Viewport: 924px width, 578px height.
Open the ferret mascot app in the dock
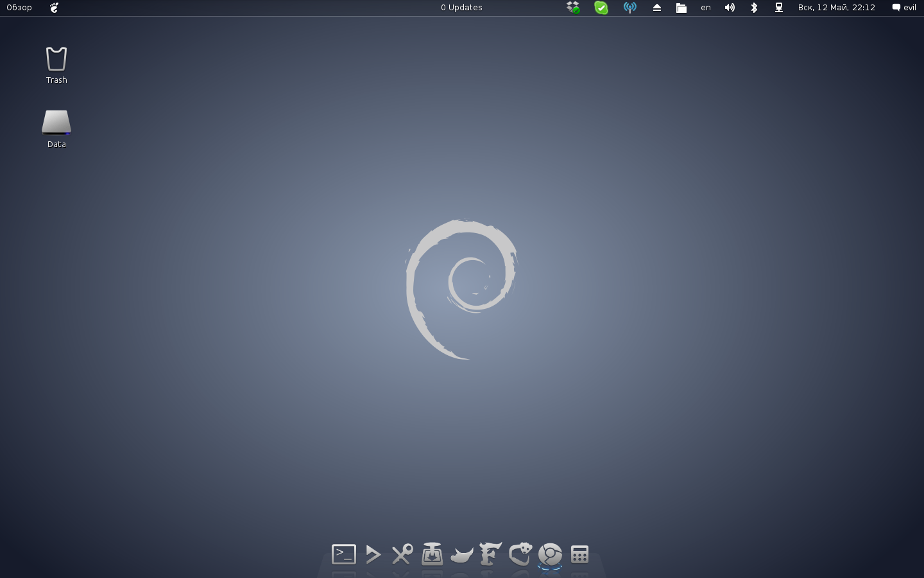point(520,554)
